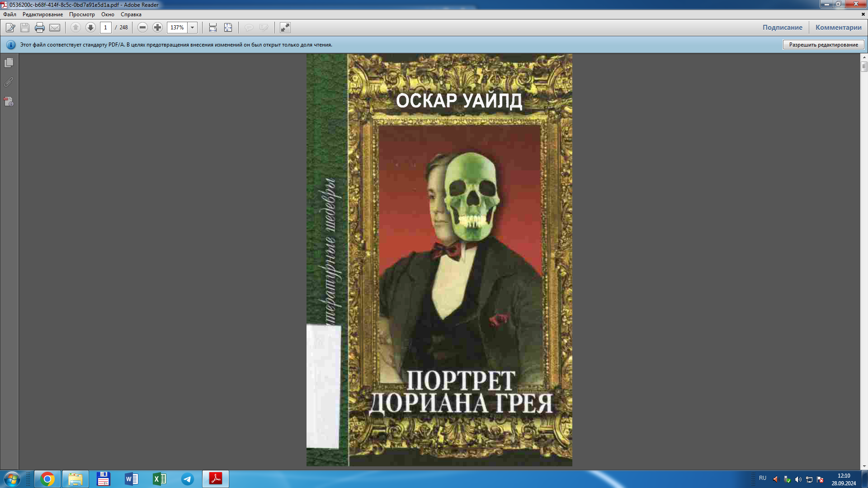Print the PDF document
868x488 pixels.
click(x=40, y=28)
